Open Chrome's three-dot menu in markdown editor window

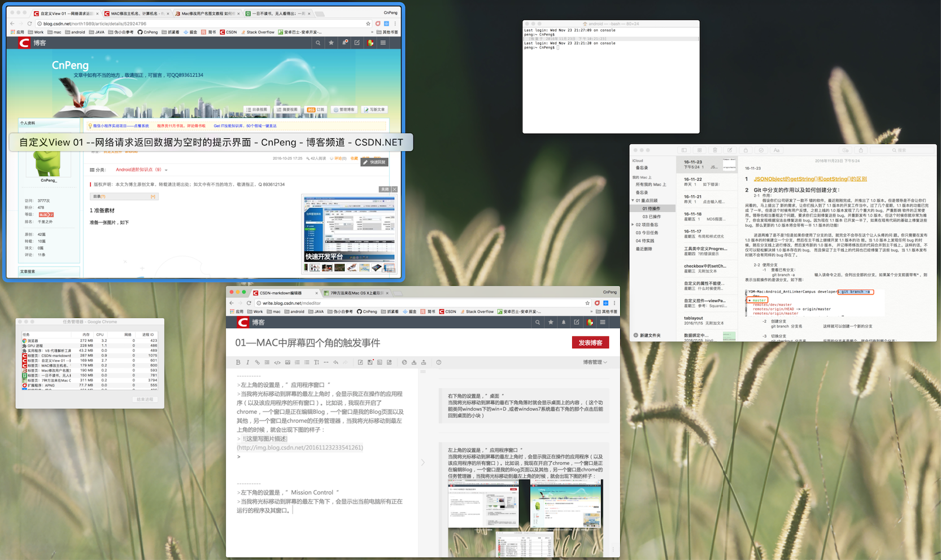(615, 303)
